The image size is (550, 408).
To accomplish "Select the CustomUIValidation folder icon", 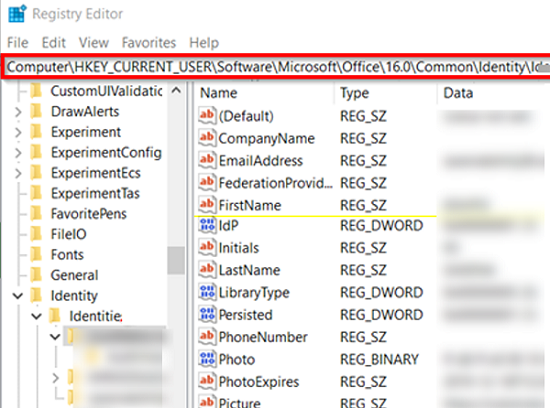I will [x=36, y=91].
